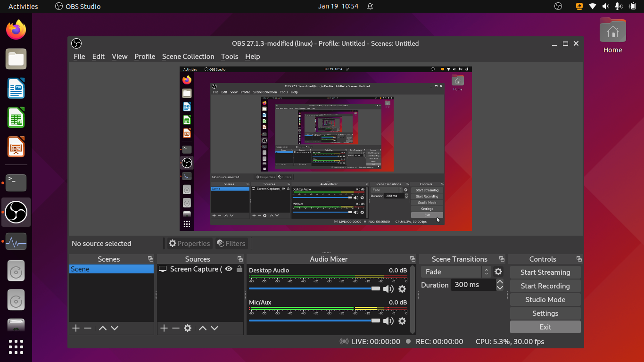Screen dimensions: 644x362
Task: Click the Activities button in the top bar
Action: click(23, 6)
